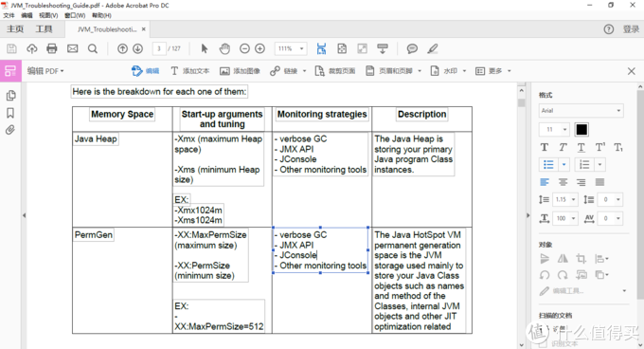Toggle superscript formatting
Viewport: 644px width, 349px height.
(600, 148)
